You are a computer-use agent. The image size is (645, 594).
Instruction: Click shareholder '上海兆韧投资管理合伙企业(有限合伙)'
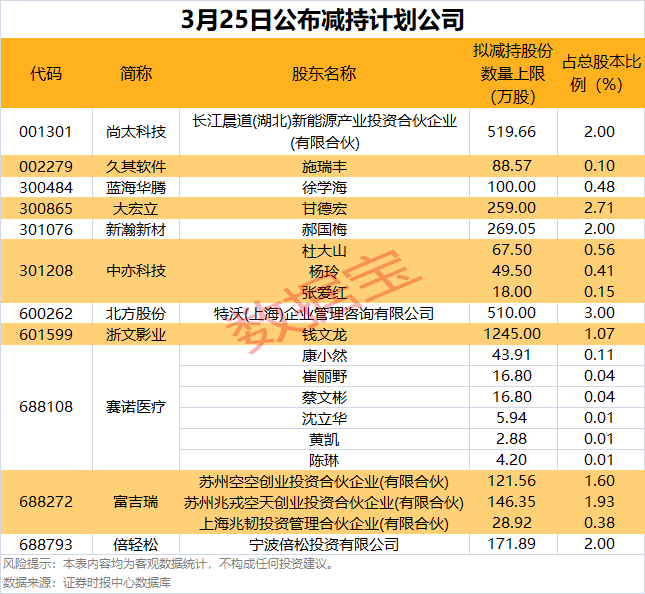pos(324,523)
